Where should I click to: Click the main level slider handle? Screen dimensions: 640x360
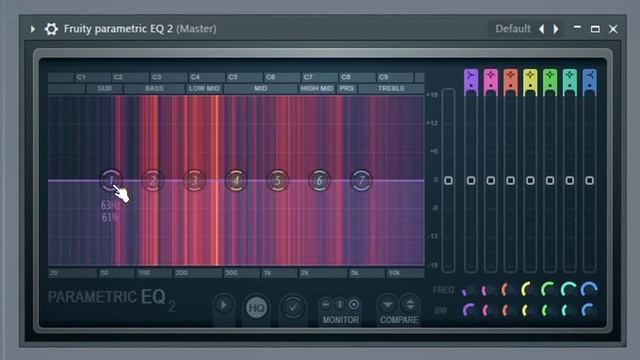pos(448,180)
